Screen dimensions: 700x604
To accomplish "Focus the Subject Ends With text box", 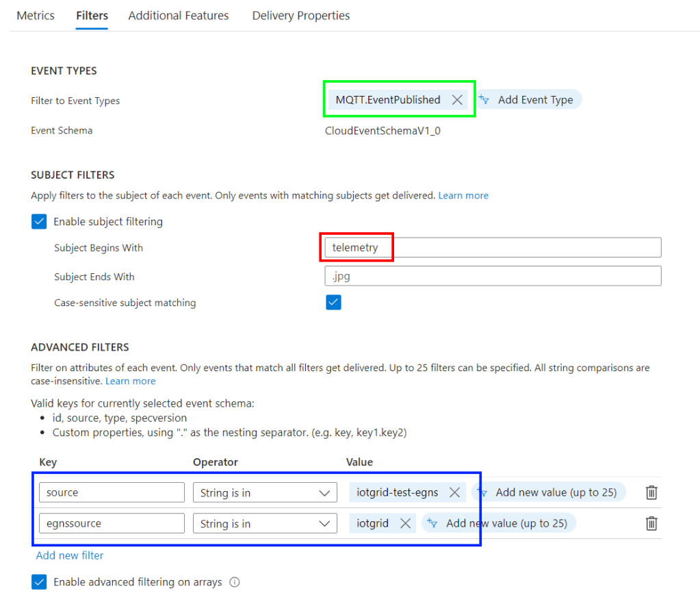I will click(493, 276).
